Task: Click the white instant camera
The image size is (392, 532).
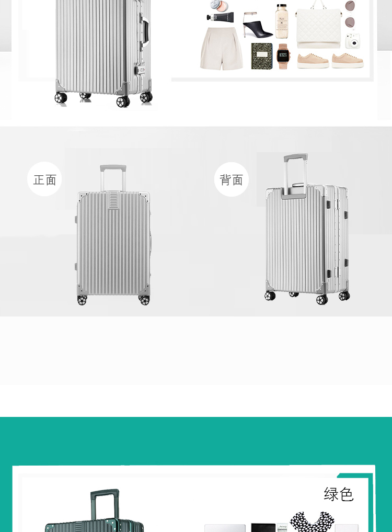Action: point(354,41)
